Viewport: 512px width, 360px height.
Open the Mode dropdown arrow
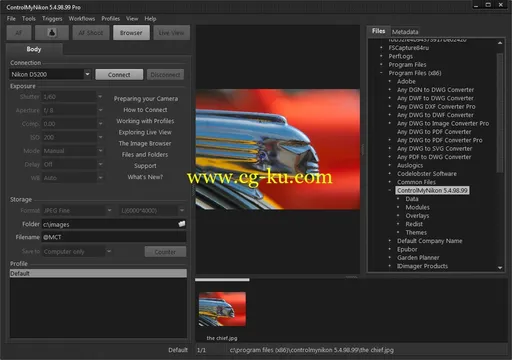[100, 151]
